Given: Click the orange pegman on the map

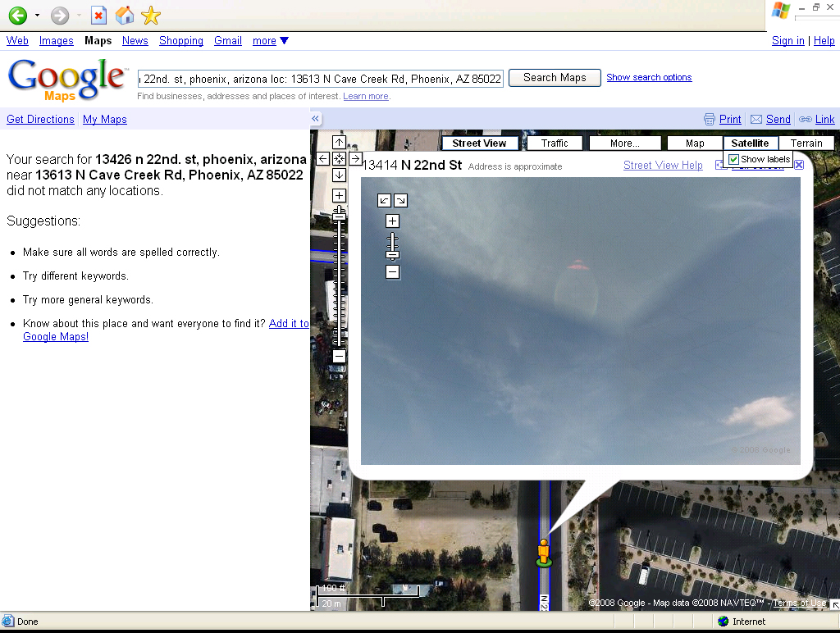Looking at the screenshot, I should click(x=543, y=551).
